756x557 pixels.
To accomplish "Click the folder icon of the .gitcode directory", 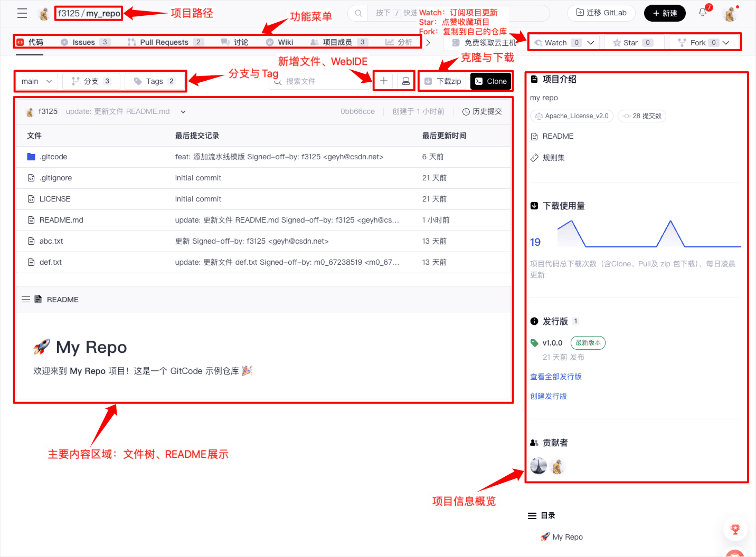I will pos(31,156).
